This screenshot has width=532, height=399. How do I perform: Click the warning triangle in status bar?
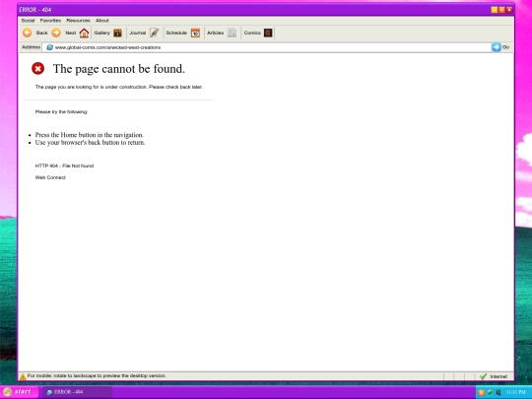(23, 376)
